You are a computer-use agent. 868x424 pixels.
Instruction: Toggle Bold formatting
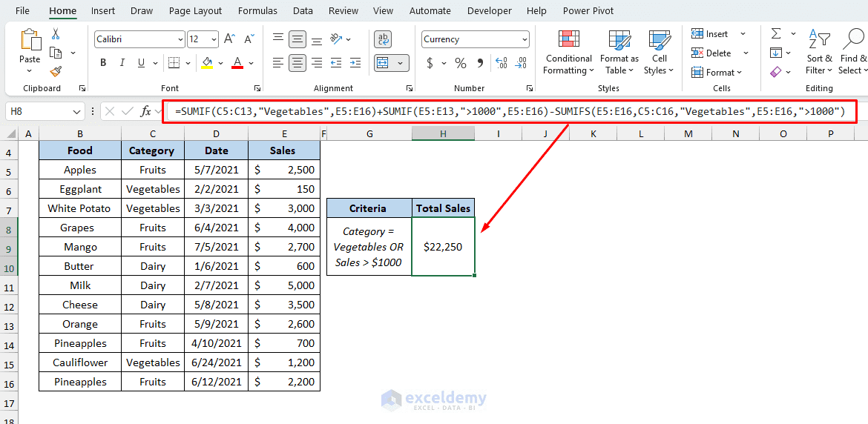click(x=104, y=62)
